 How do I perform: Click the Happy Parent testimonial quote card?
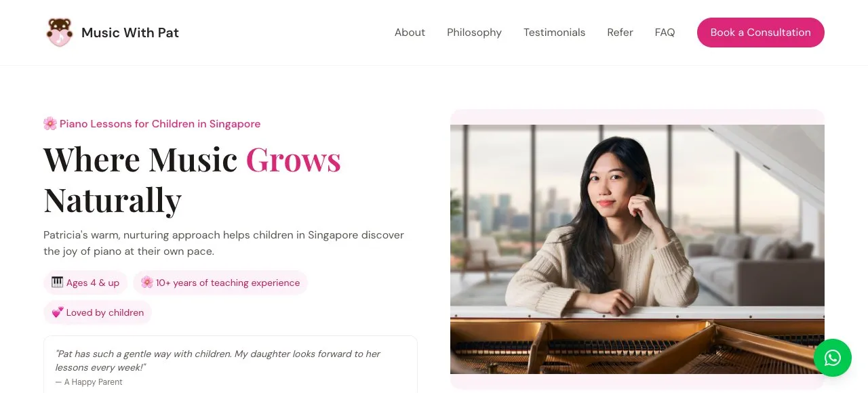click(231, 365)
